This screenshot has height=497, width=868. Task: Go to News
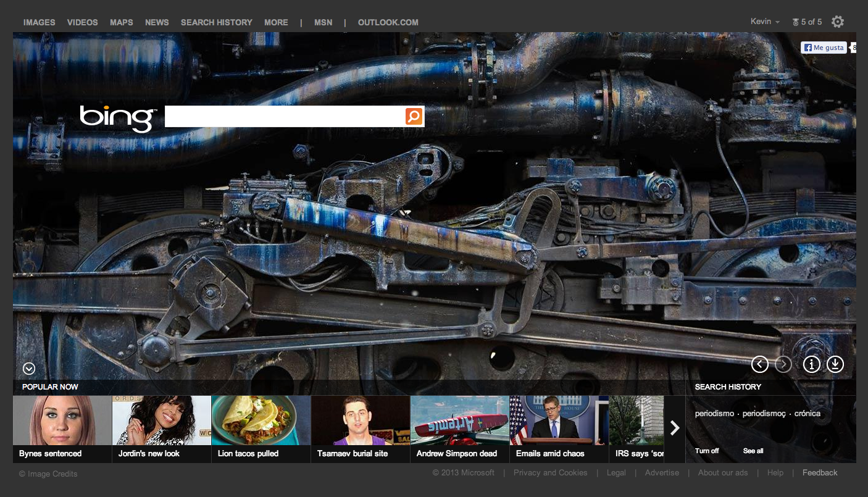pos(157,22)
